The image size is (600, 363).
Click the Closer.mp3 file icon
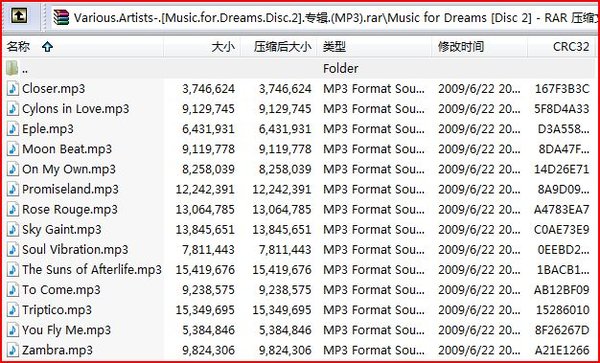tap(13, 89)
